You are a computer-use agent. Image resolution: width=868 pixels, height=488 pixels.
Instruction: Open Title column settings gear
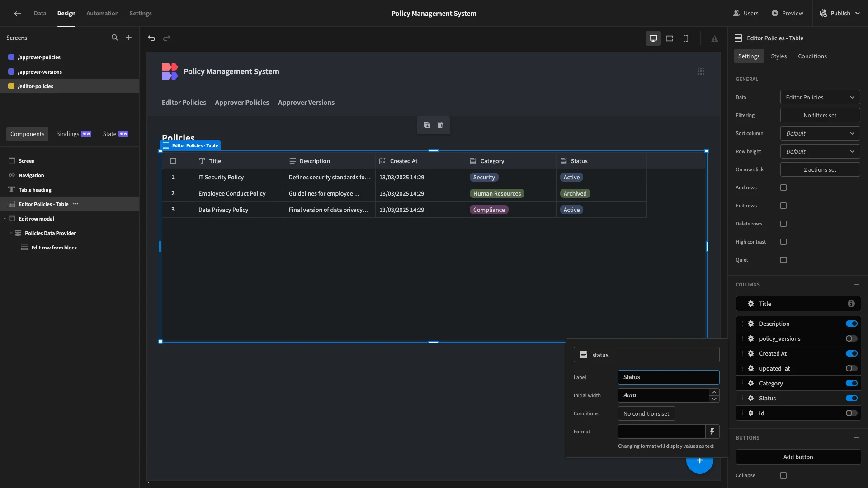(751, 304)
